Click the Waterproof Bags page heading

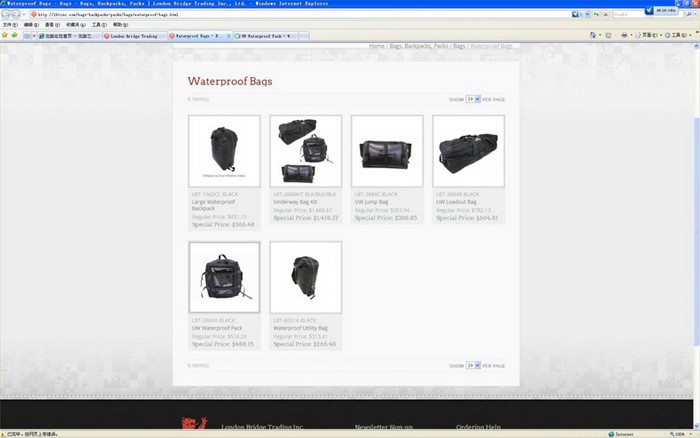(229, 81)
